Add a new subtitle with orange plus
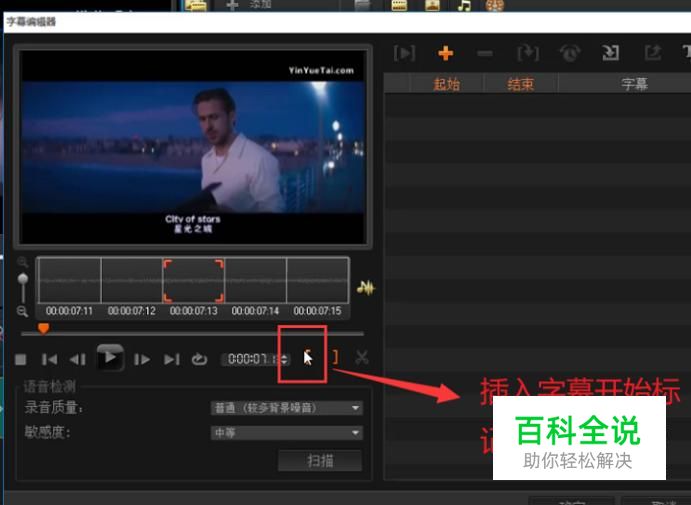The height and width of the screenshot is (505, 691). coord(446,53)
